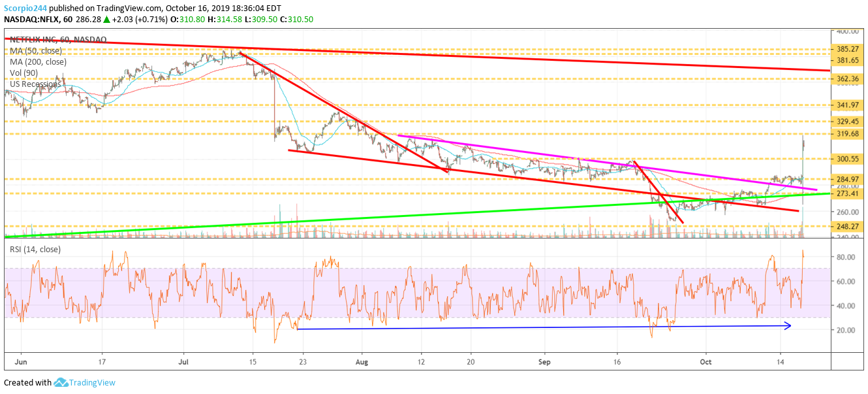This screenshot has height=394, width=868.
Task: Click the 60.00 RSI axis label
Action: (846, 282)
